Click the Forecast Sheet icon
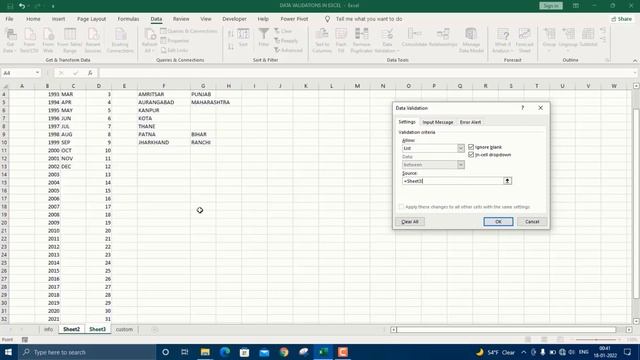Screen dimensions: 640x360 [524, 40]
